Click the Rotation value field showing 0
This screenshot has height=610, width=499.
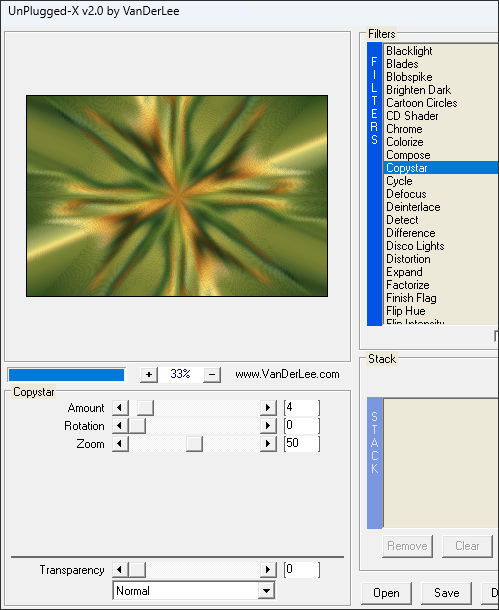[x=302, y=426]
